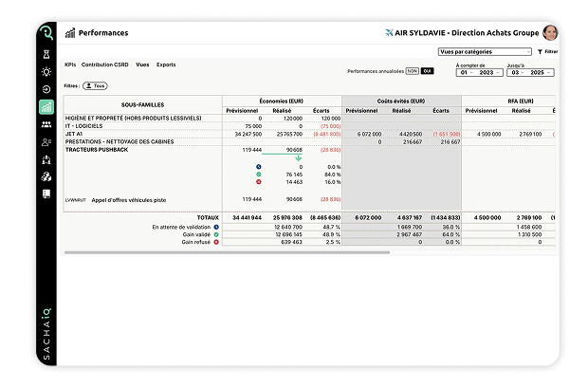This screenshot has height=388, width=588.
Task: Switch to the Contribution CSRD tab
Action: (x=105, y=65)
